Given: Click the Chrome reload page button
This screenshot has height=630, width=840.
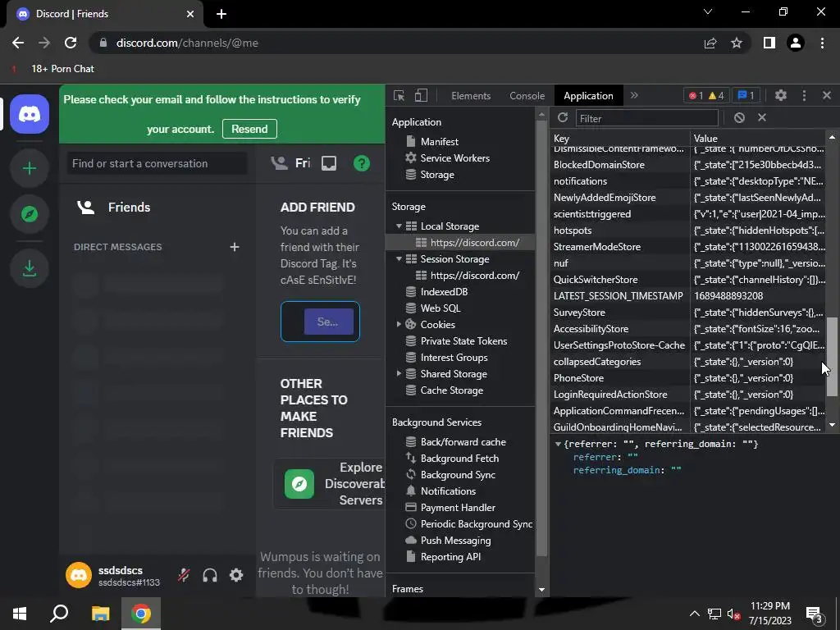Looking at the screenshot, I should 71,43.
